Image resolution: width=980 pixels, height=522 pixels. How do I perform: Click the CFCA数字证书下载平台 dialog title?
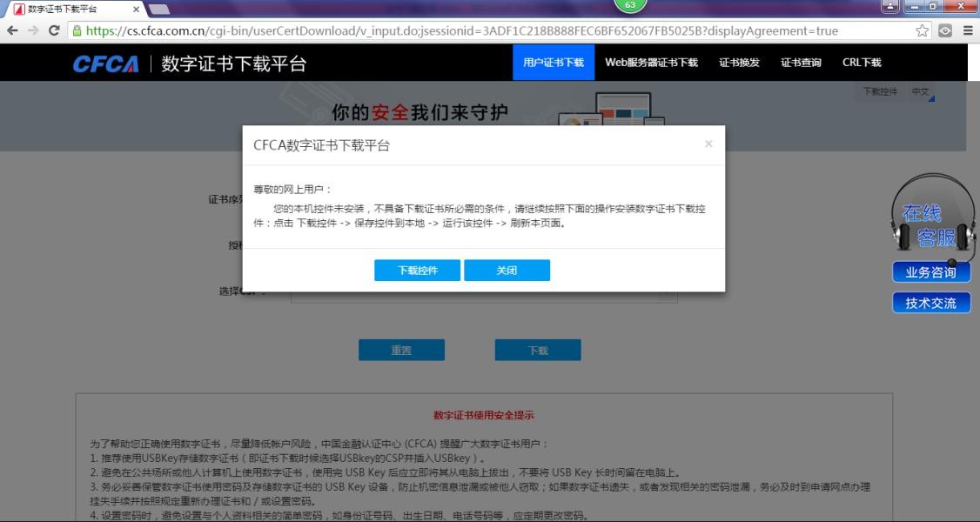pyautogui.click(x=321, y=145)
